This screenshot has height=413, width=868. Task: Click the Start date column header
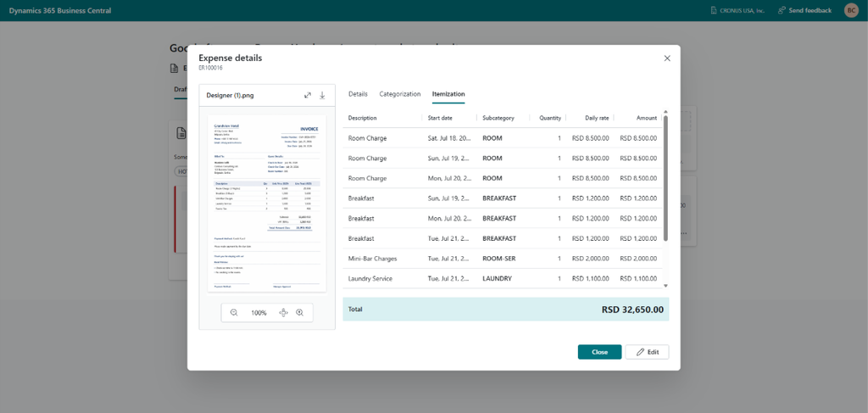coord(440,118)
